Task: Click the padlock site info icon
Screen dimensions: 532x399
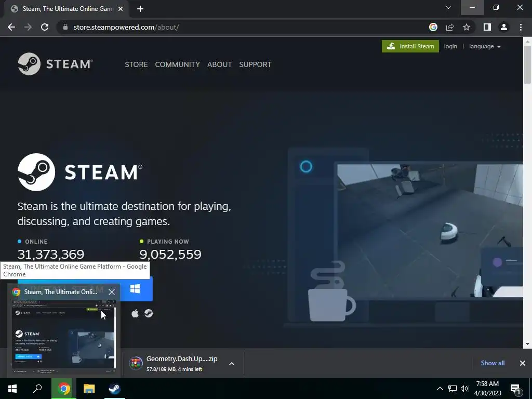Action: (x=65, y=27)
